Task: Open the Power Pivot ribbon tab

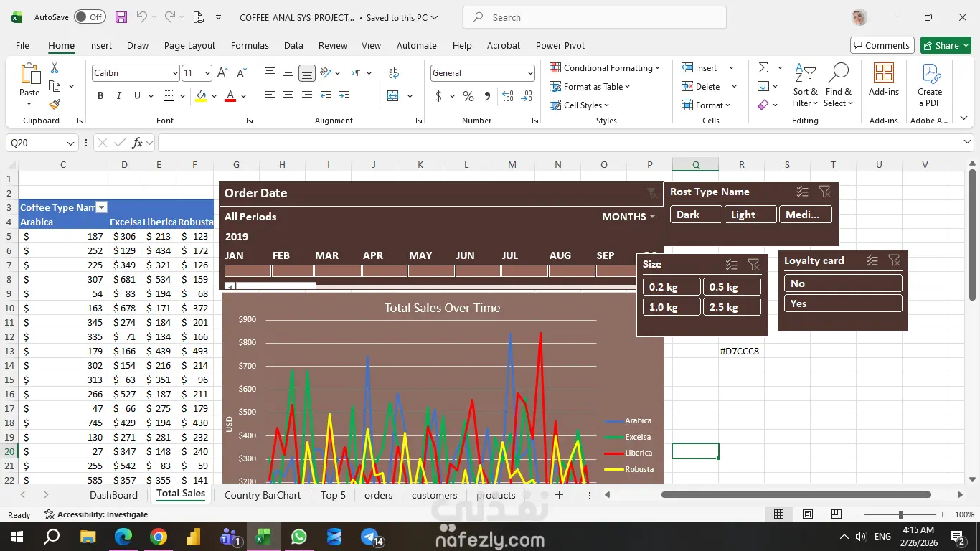Action: click(x=560, y=45)
